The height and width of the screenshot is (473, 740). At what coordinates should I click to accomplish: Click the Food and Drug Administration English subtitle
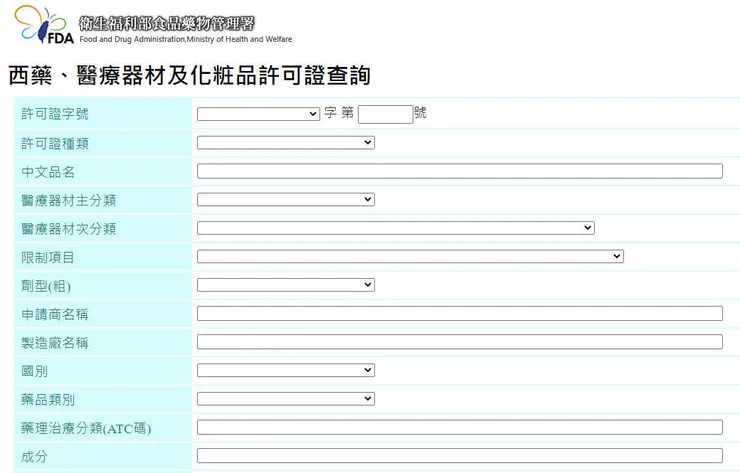click(185, 39)
